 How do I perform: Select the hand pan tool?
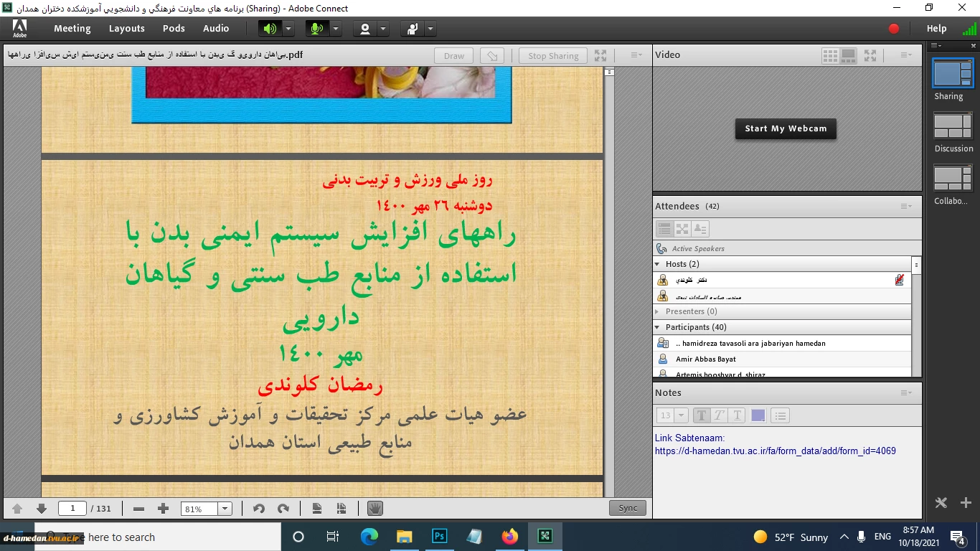(x=374, y=509)
